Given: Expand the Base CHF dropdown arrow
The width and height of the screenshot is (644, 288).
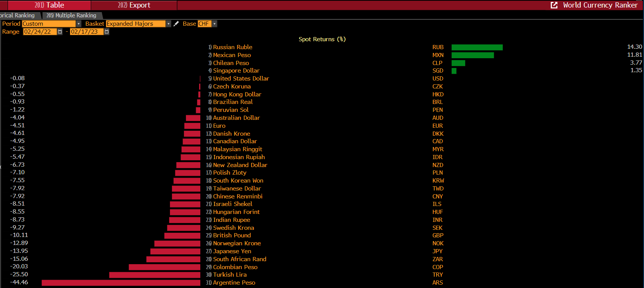Looking at the screenshot, I should tap(214, 24).
